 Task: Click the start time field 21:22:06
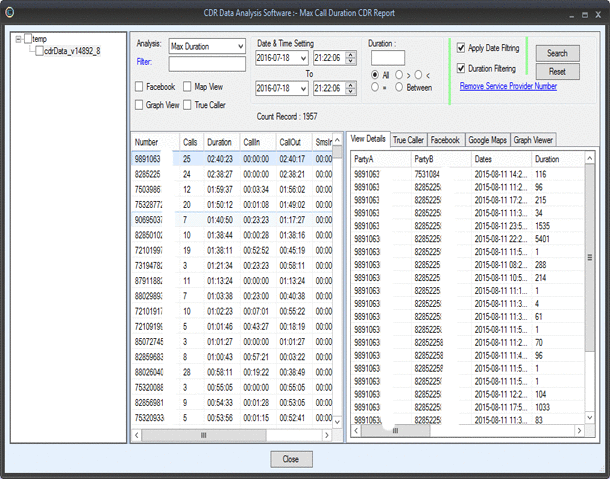tap(330, 58)
